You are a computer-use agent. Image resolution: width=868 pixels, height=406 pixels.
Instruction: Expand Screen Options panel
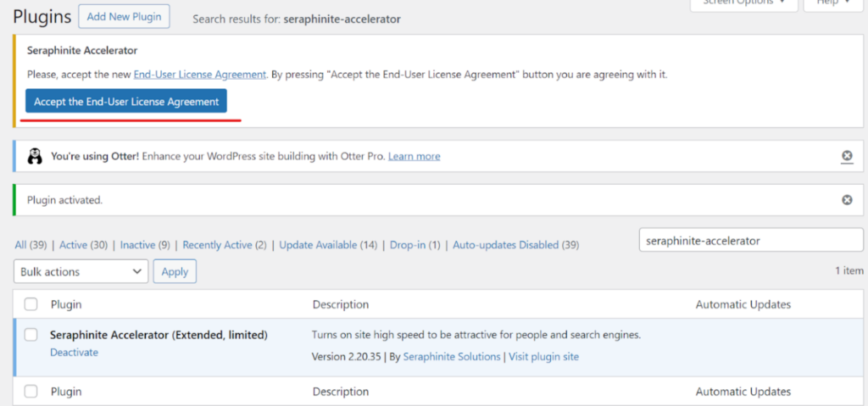[743, 4]
